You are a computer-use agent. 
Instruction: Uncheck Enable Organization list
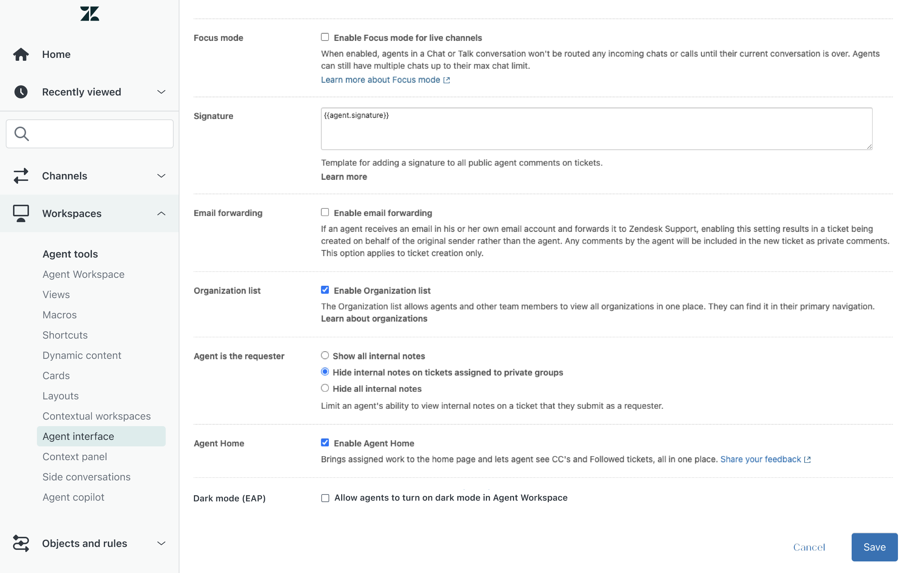pos(325,289)
